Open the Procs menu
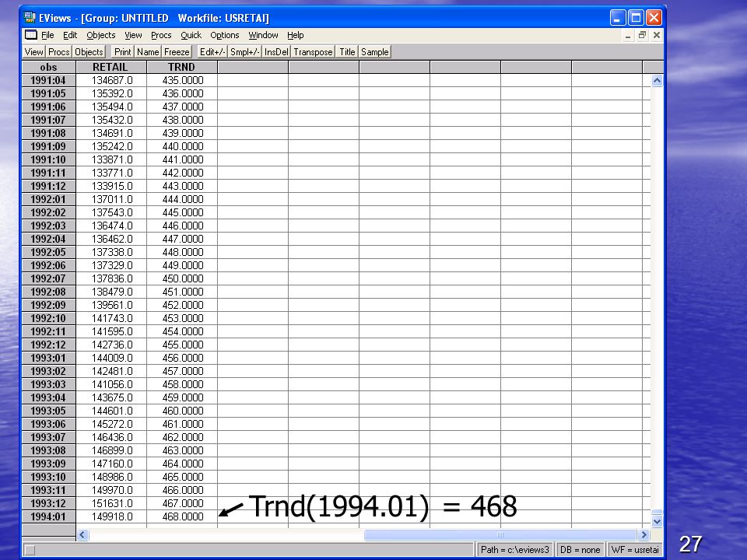The height and width of the screenshot is (560, 747). point(161,35)
